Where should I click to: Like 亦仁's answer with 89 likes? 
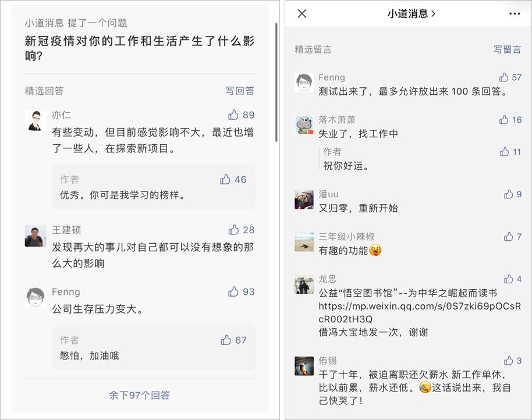tap(233, 115)
